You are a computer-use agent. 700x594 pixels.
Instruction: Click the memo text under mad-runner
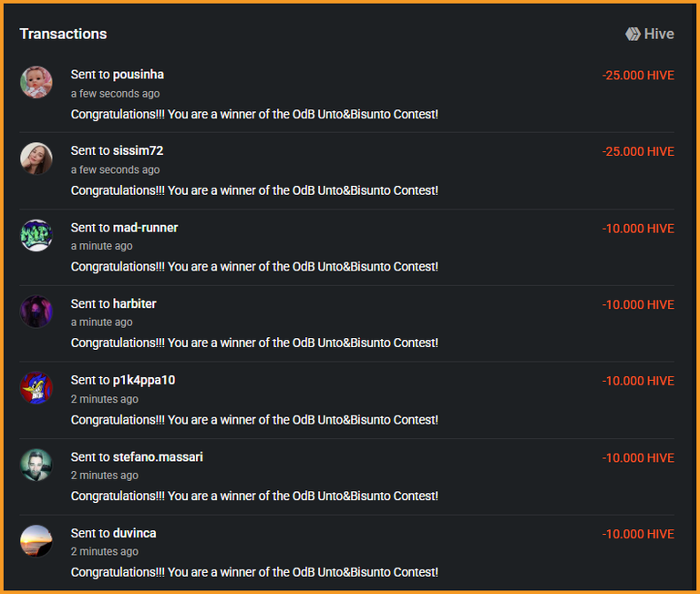pos(254,267)
